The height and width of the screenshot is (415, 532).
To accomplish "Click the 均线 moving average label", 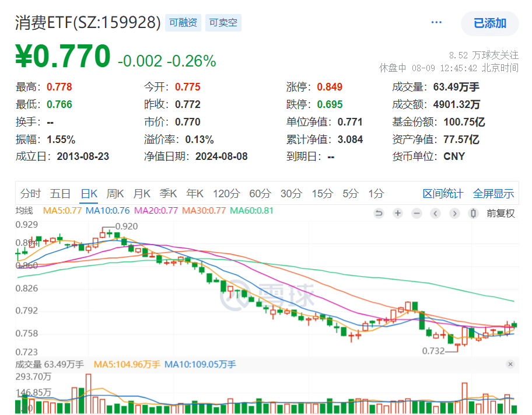I will coord(24,211).
